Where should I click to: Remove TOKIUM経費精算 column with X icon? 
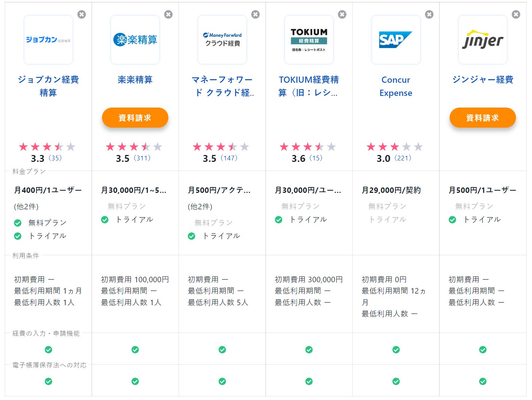point(342,14)
